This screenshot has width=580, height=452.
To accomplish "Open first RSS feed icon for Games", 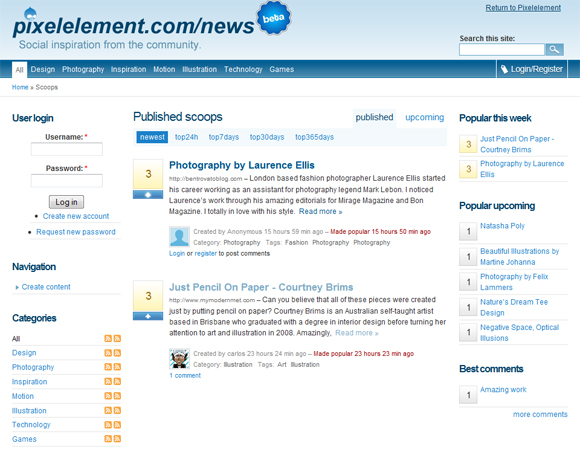I will coord(108,439).
